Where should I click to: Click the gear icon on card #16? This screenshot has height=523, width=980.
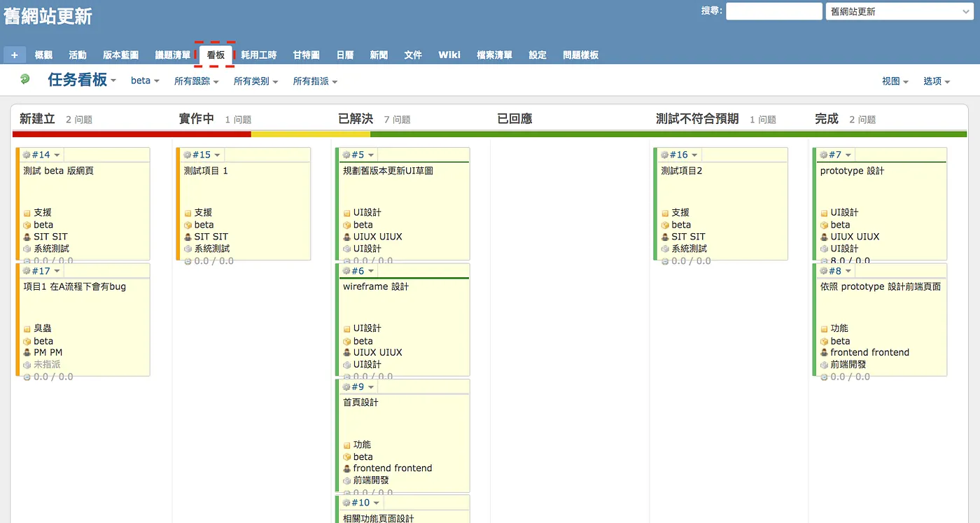665,155
